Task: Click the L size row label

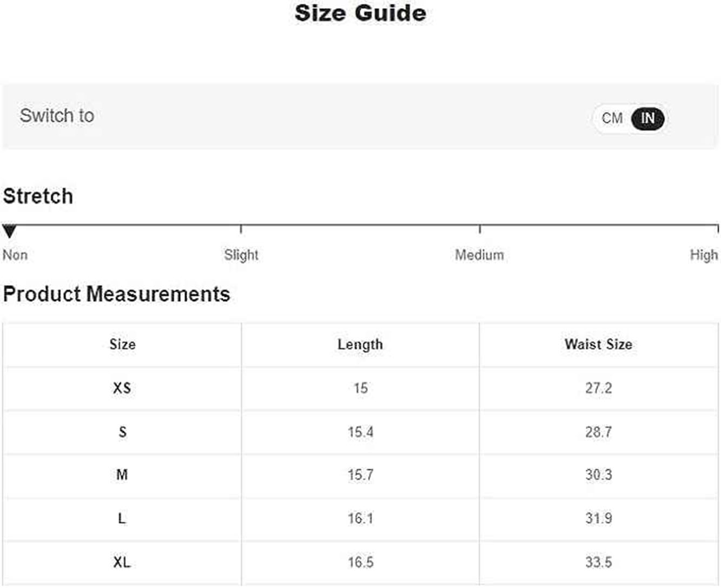Action: [x=122, y=518]
